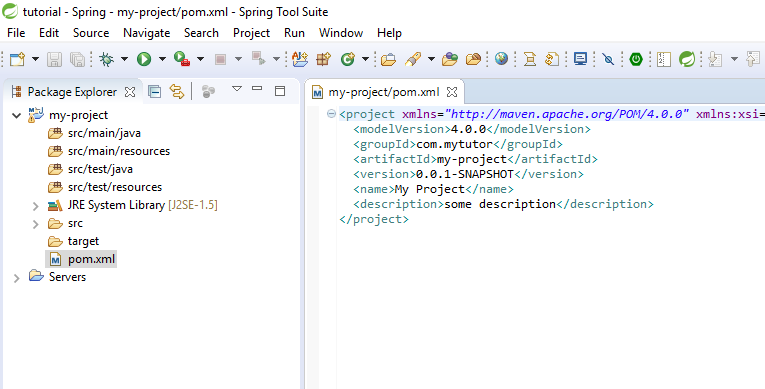Click the New Java Class icon
Screen dimensions: 765x389
(347, 59)
